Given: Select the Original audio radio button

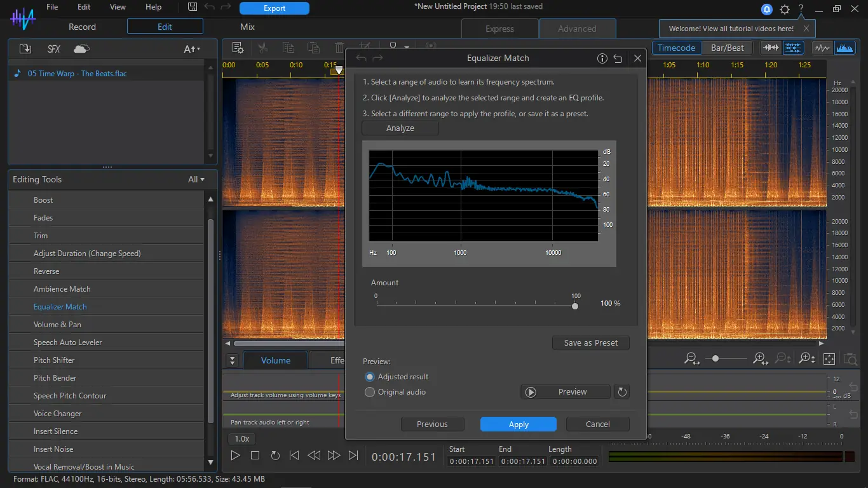Looking at the screenshot, I should coord(370,392).
